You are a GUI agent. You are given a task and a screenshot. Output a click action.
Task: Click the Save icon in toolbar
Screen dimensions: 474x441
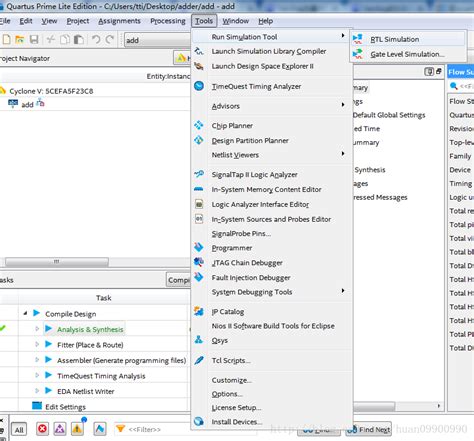point(34,40)
